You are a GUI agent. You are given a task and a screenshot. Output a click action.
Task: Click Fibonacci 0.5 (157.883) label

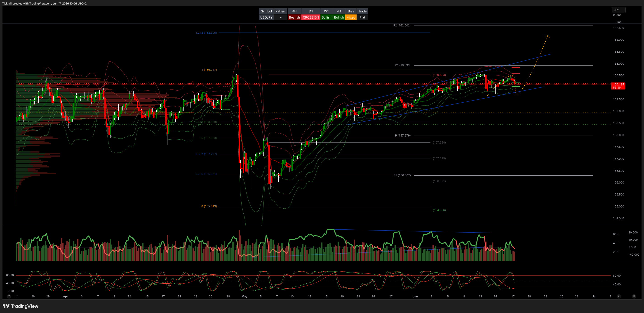pyautogui.click(x=208, y=138)
